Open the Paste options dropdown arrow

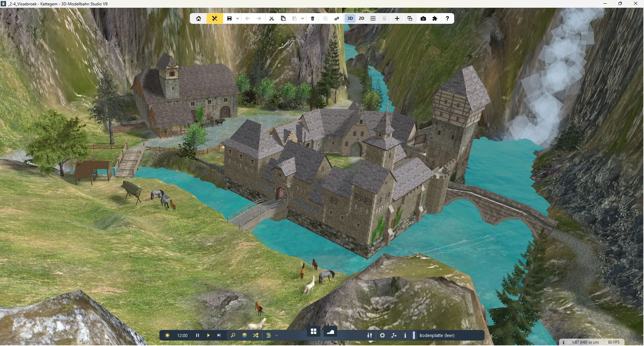click(303, 18)
